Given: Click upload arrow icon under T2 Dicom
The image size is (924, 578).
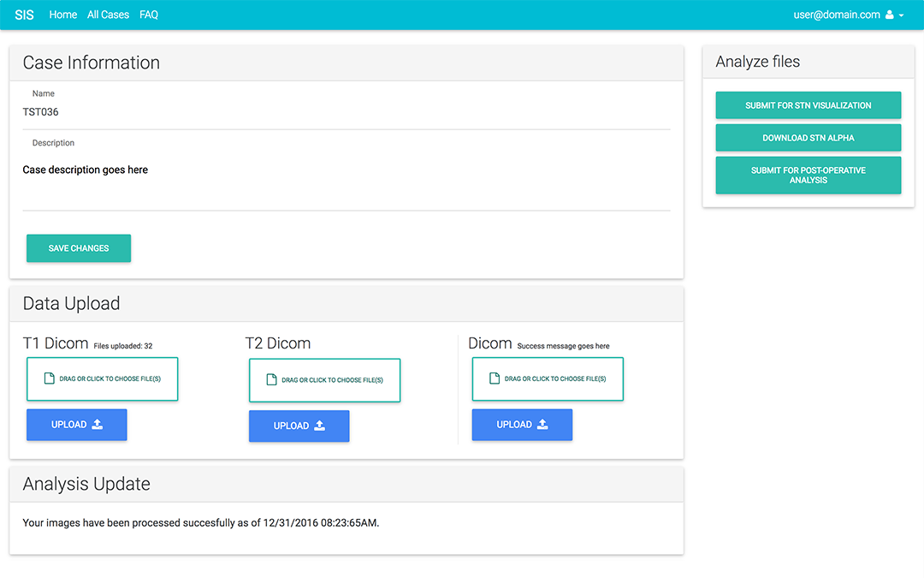Looking at the screenshot, I should pyautogui.click(x=319, y=426).
